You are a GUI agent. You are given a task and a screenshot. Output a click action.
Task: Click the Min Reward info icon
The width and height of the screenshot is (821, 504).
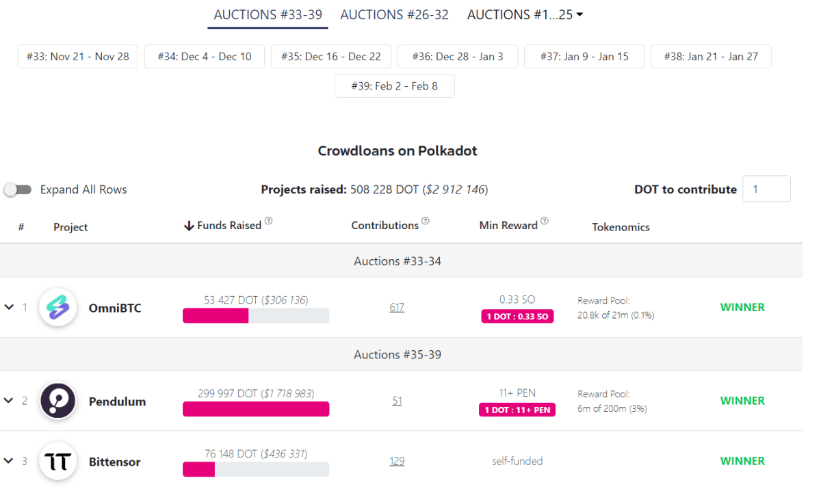tap(545, 221)
